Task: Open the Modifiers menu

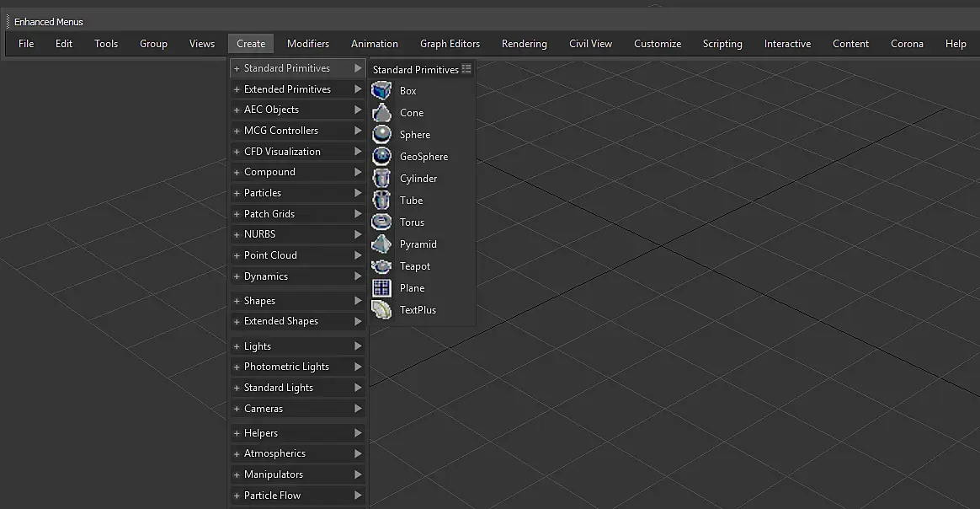Action: 308,44
